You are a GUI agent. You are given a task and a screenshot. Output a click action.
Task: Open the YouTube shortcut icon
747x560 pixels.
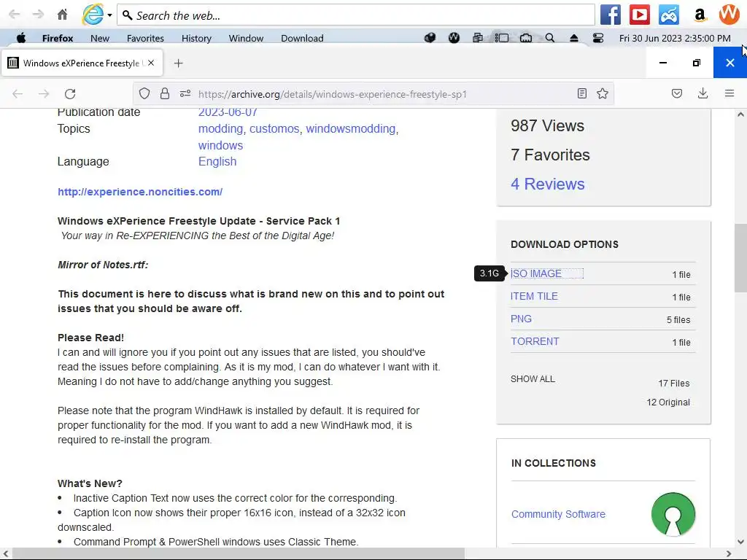tap(639, 15)
